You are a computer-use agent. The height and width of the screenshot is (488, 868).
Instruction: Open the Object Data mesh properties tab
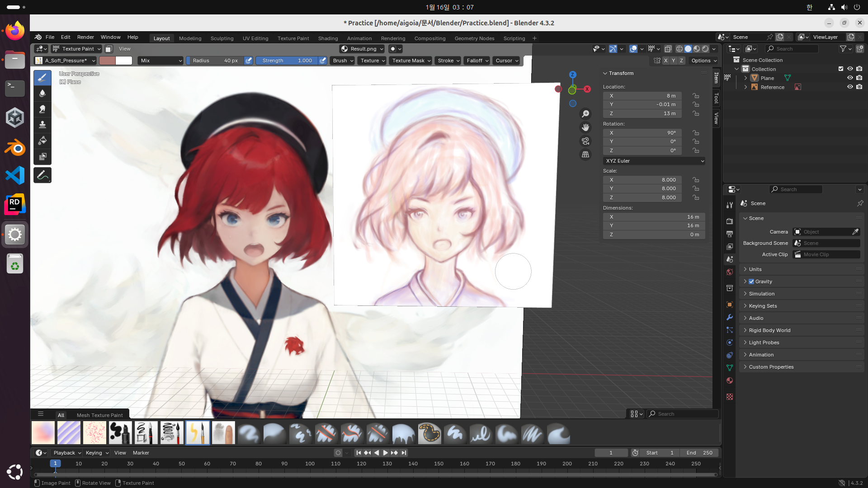tap(729, 368)
